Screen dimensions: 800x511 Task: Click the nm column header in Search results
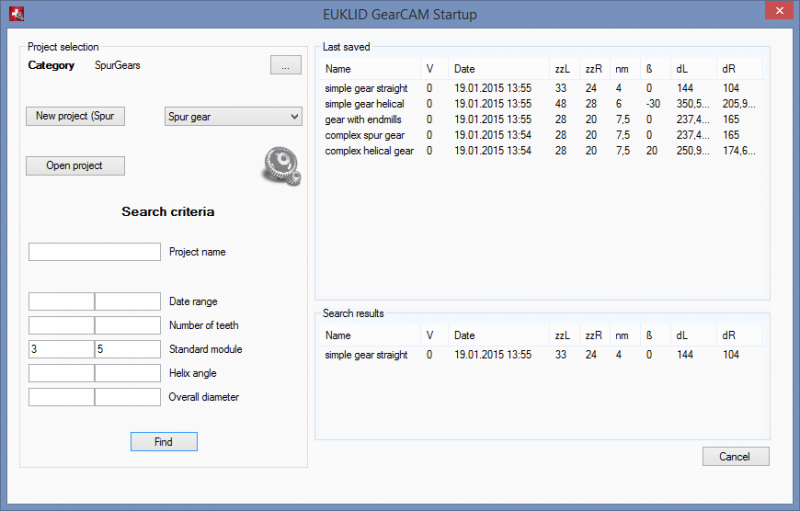click(x=624, y=336)
